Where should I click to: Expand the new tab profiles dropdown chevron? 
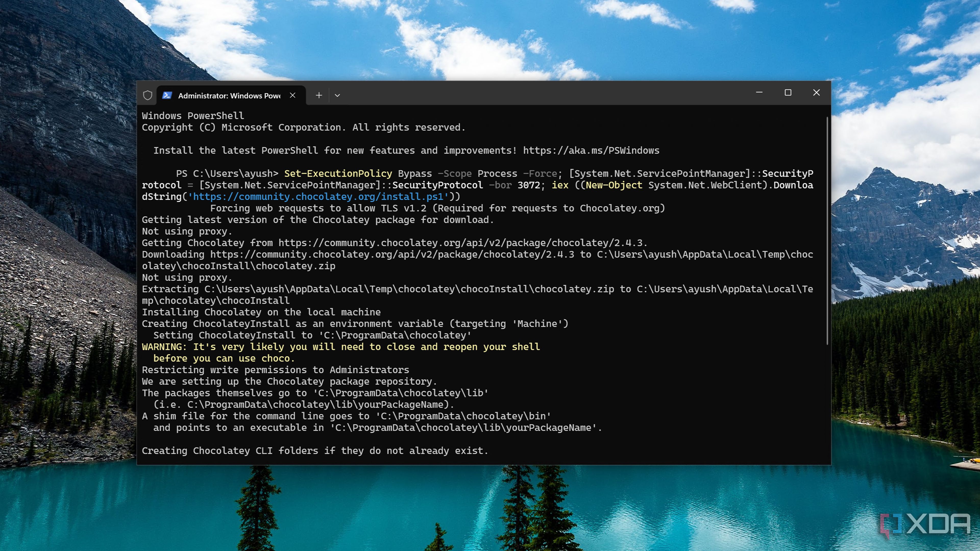[x=337, y=95]
